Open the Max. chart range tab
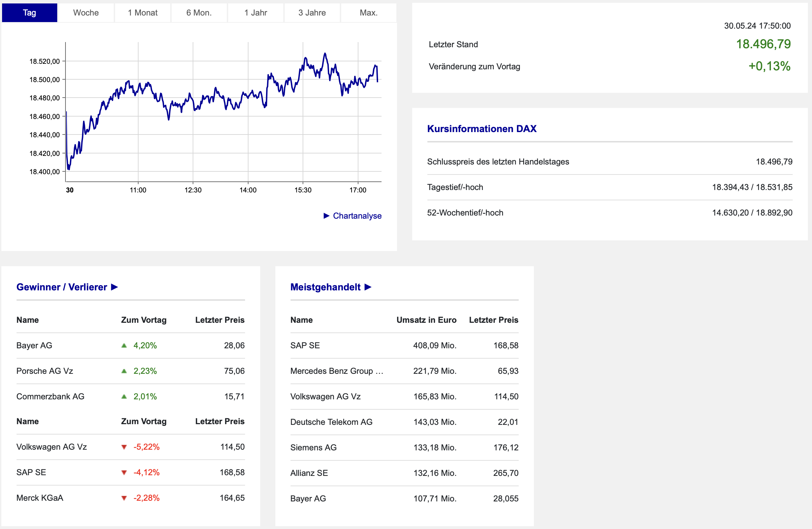 368,13
